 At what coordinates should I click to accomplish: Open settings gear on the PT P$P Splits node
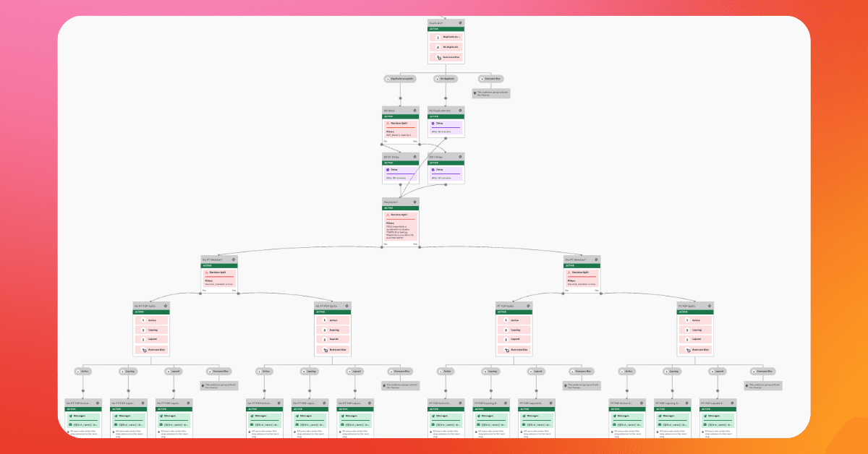coord(710,306)
